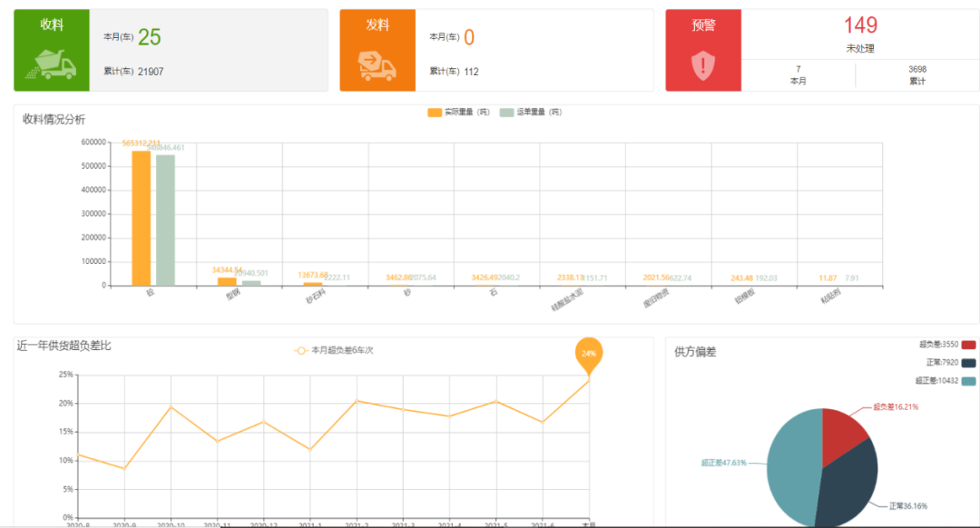
Task: Select the tall orange 砼 actual weight bar
Action: [142, 218]
